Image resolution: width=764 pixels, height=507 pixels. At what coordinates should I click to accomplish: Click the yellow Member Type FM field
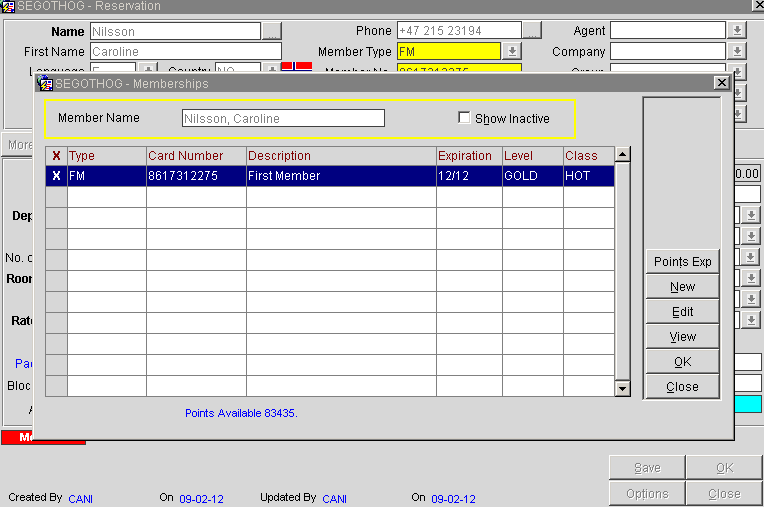pyautogui.click(x=449, y=51)
